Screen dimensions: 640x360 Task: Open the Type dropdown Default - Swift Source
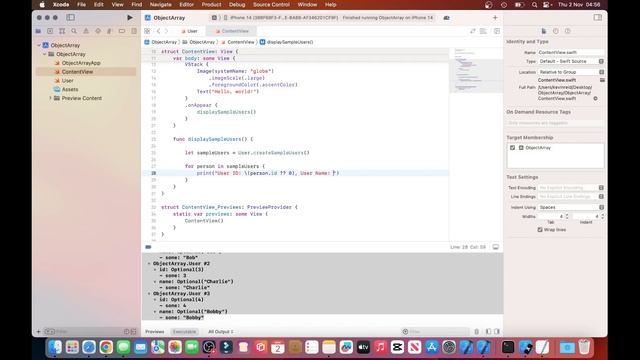click(571, 61)
